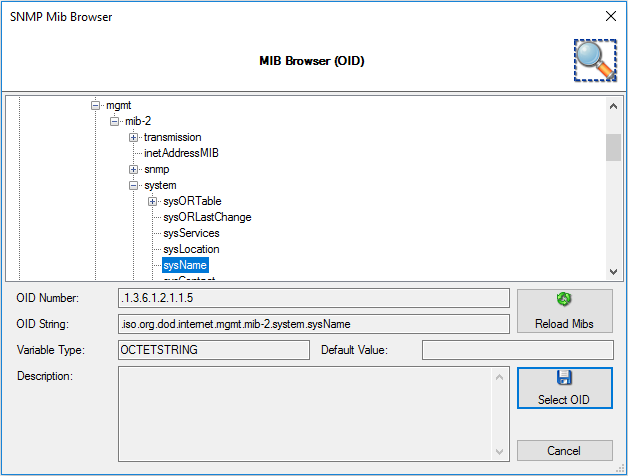628x476 pixels.
Task: Click the highlighted sysName item
Action: point(185,265)
